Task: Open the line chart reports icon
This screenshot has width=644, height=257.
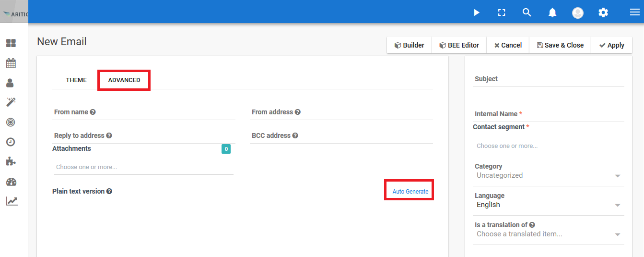Action: click(12, 201)
